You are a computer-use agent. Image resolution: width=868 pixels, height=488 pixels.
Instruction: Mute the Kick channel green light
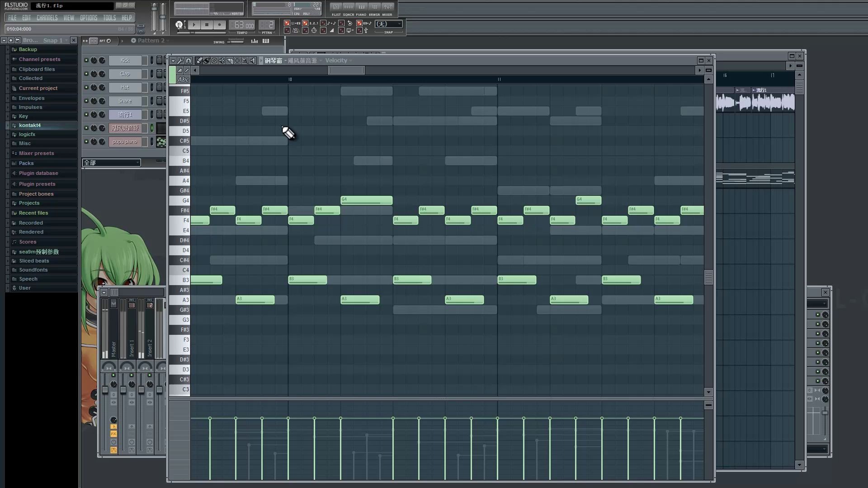[x=86, y=60]
